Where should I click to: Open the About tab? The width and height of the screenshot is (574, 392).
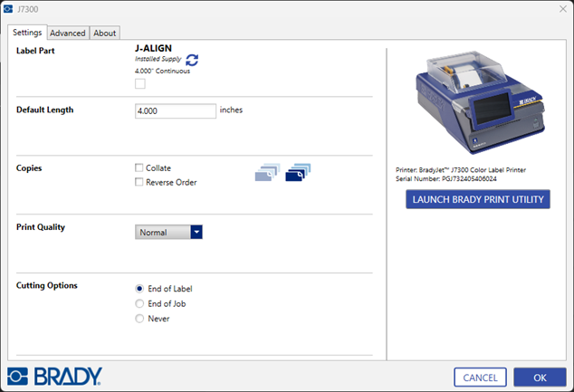[x=105, y=33]
